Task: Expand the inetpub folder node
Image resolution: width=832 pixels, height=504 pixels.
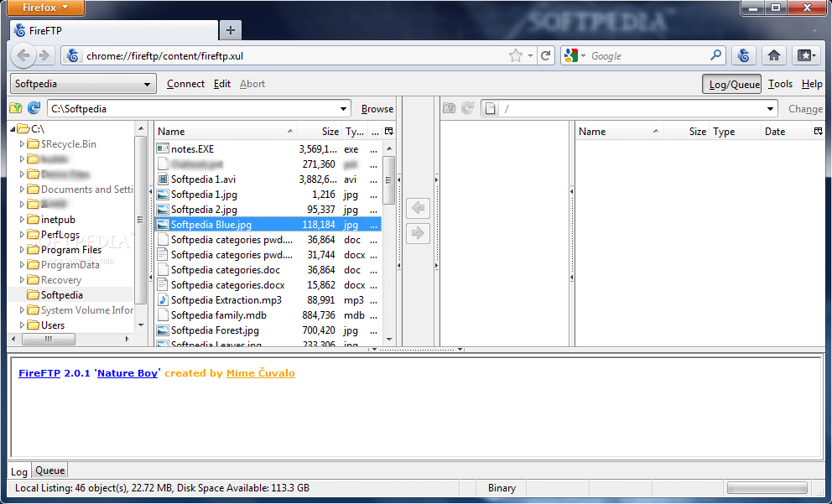Action: click(x=22, y=219)
